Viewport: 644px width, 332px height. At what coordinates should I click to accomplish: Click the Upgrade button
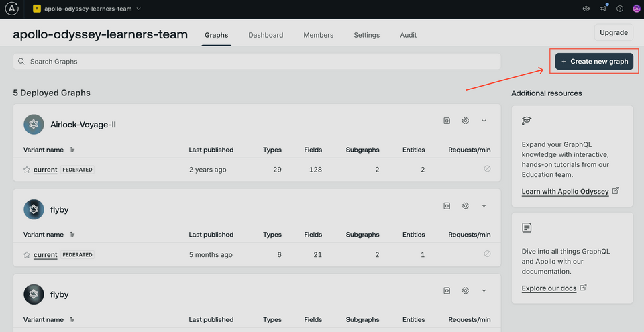tap(614, 32)
